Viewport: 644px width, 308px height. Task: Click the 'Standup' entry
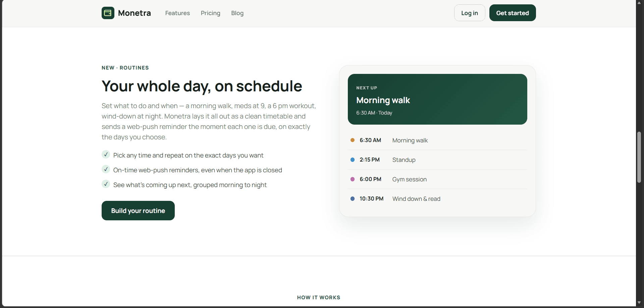click(404, 160)
